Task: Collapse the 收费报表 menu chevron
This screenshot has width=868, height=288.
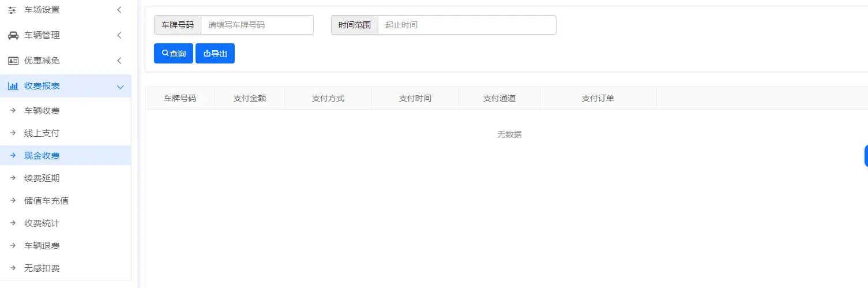Action: 120,87
